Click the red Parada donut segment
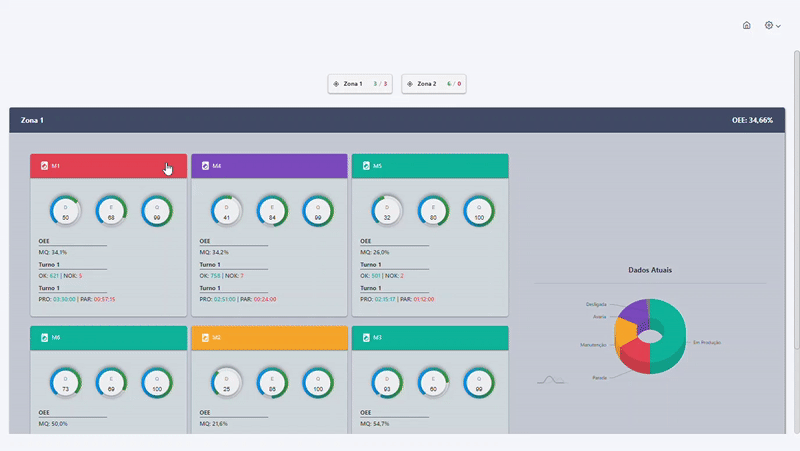Screen dimensions: 800x451 coord(636,354)
